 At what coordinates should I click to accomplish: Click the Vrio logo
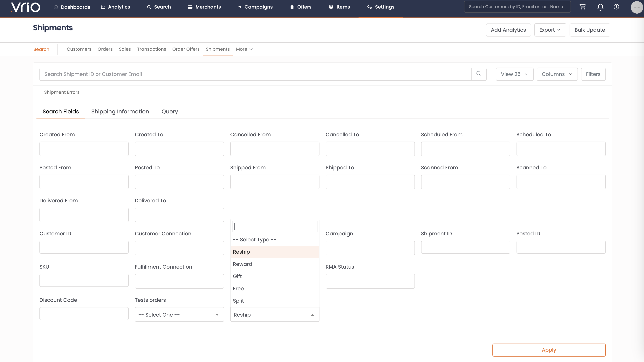pyautogui.click(x=26, y=7)
